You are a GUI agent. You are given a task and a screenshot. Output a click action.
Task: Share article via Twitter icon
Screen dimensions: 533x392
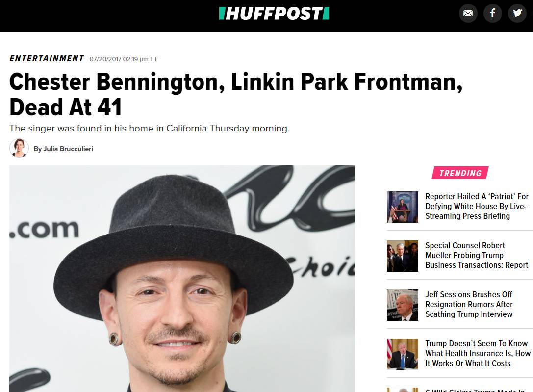coord(517,13)
